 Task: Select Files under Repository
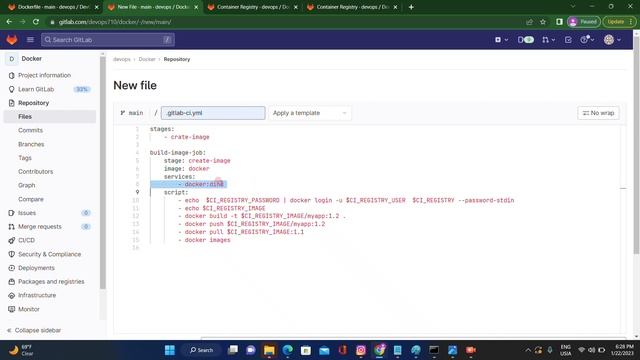point(50,117)
